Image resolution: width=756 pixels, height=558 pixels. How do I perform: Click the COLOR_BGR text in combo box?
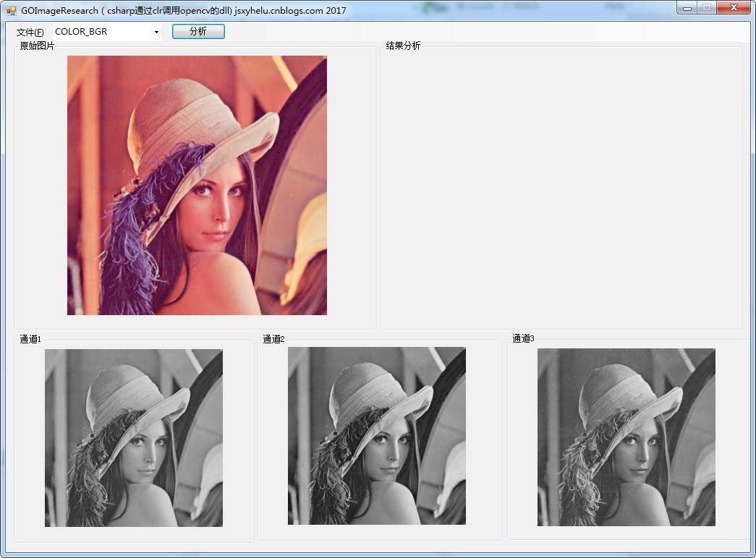point(81,32)
